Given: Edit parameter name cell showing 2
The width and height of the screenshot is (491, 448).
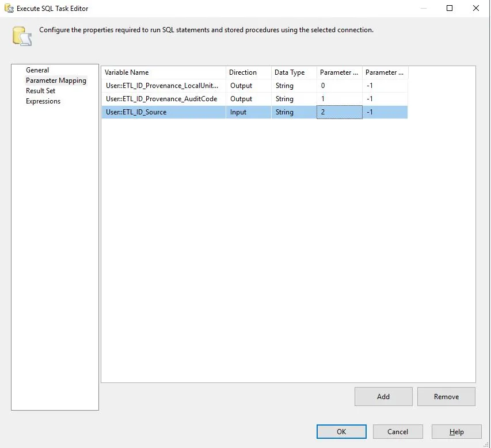Looking at the screenshot, I should 339,112.
